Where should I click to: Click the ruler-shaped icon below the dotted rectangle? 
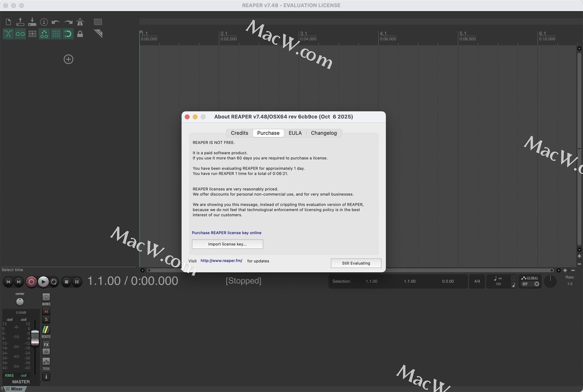pyautogui.click(x=98, y=34)
